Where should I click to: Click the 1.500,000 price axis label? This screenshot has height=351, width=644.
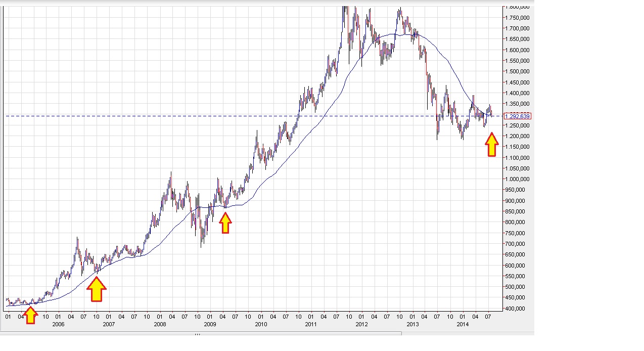[x=517, y=71]
